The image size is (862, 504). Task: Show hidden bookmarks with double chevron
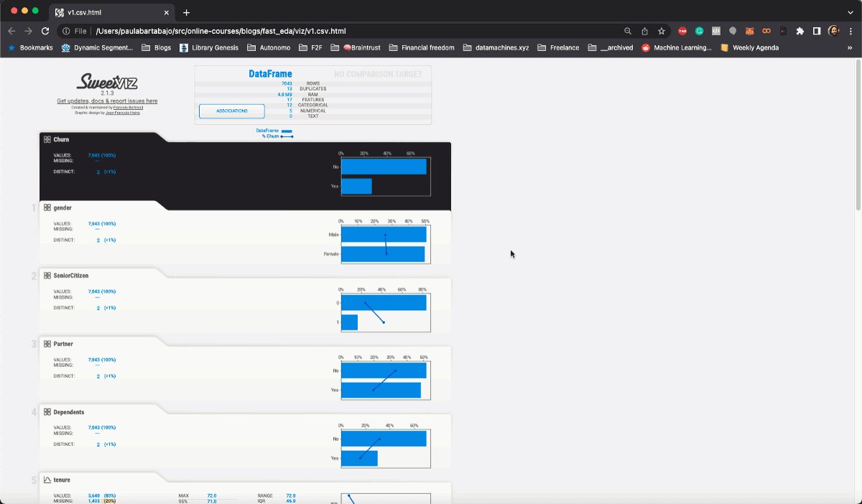pyautogui.click(x=851, y=48)
